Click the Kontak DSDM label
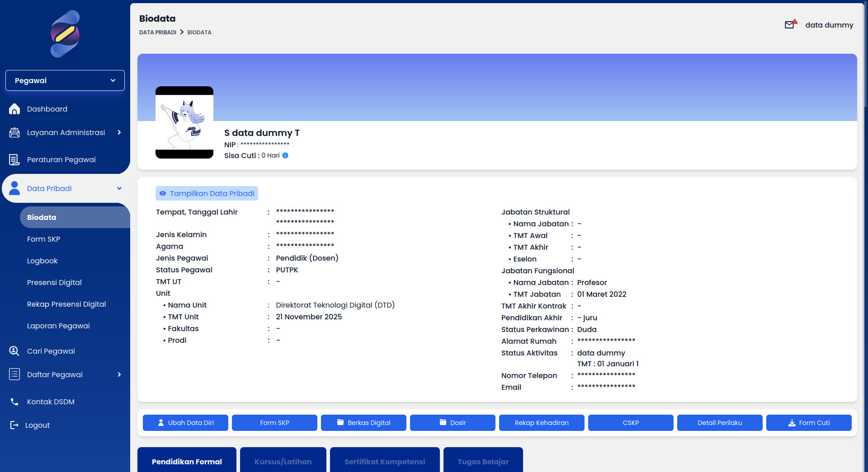This screenshot has width=868, height=472. pyautogui.click(x=51, y=402)
